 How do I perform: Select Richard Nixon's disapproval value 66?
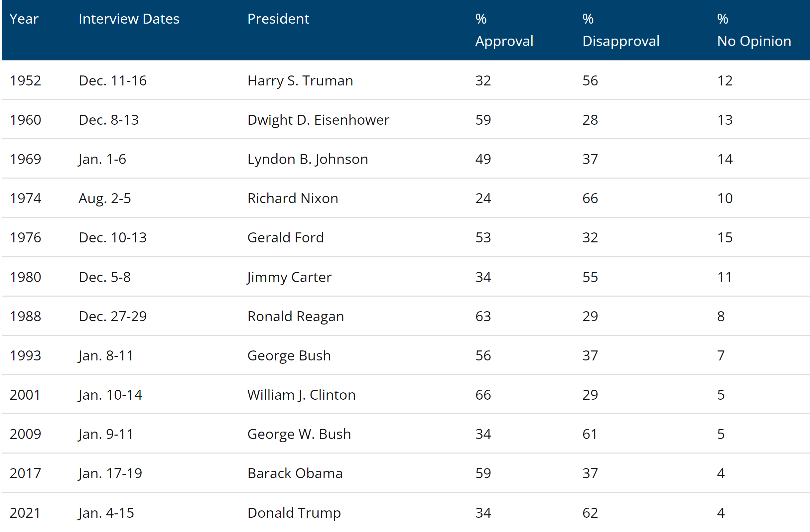click(590, 199)
